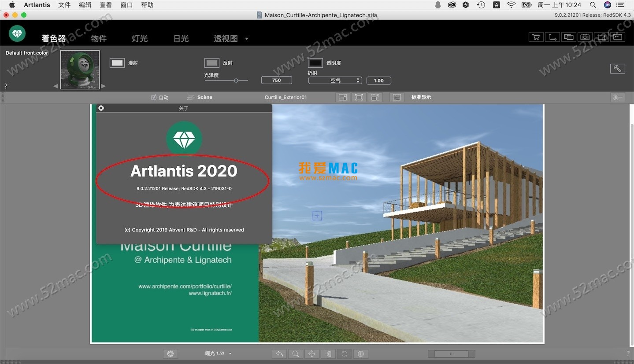Click the clock showing 周一 上午10:24
The width and height of the screenshot is (634, 364).
(560, 5)
